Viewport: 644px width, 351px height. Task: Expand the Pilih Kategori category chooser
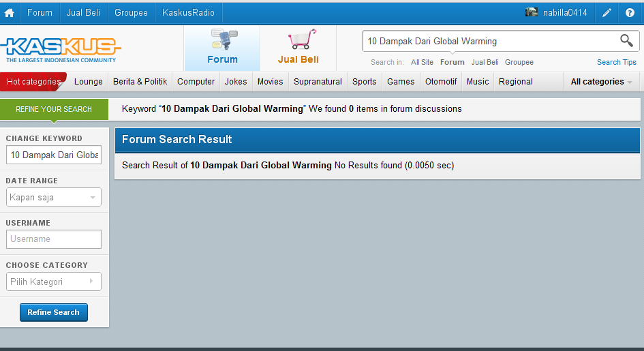(x=54, y=281)
